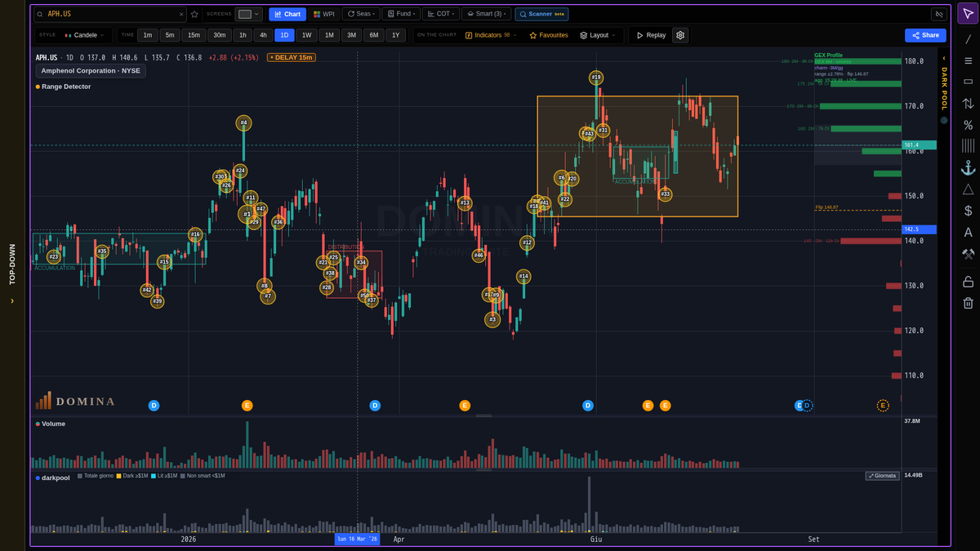Open the Fund dropdown menu
Viewport: 980px width, 551px height.
click(x=401, y=14)
